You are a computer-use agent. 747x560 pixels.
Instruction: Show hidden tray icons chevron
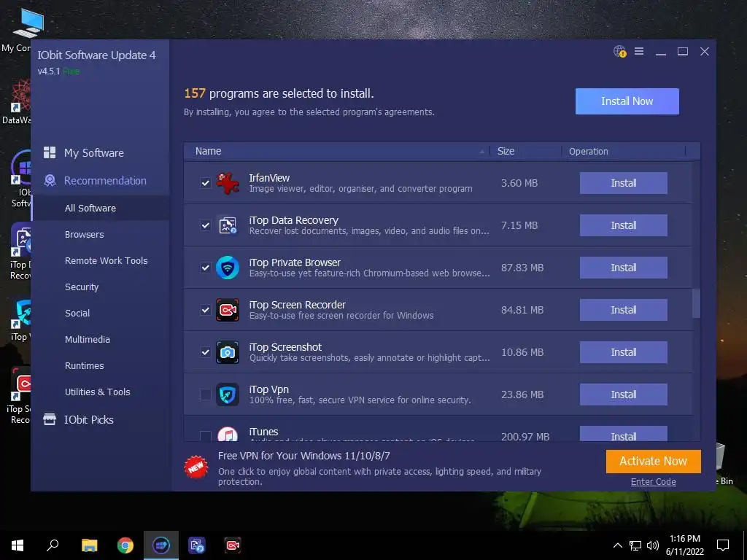[x=617, y=545]
